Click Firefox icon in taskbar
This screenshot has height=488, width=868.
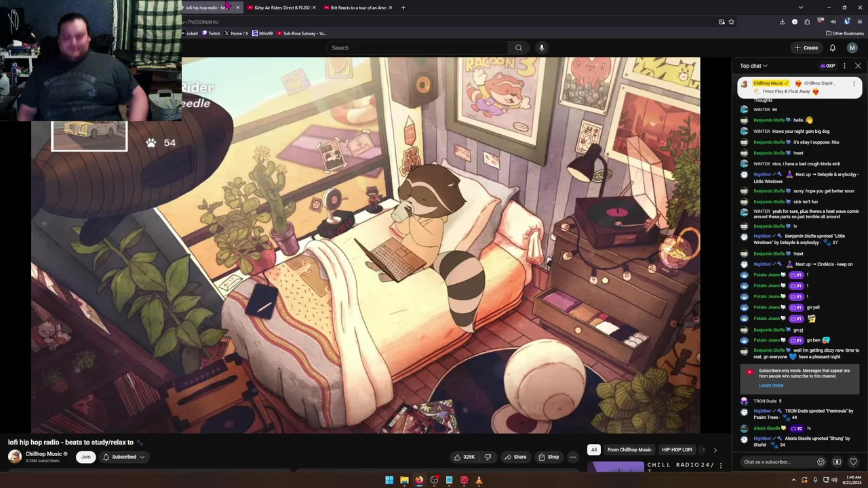click(419, 480)
